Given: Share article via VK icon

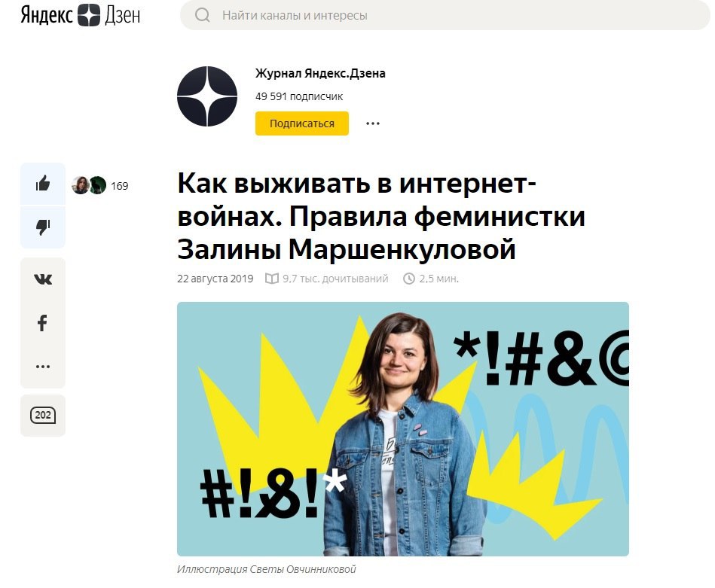Looking at the screenshot, I should [x=43, y=279].
